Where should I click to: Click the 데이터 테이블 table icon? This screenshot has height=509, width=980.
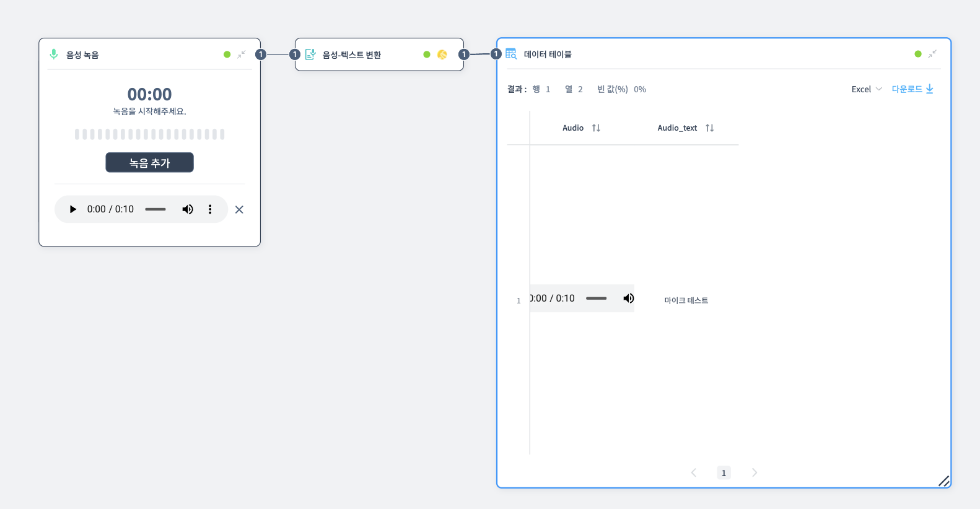[511, 54]
